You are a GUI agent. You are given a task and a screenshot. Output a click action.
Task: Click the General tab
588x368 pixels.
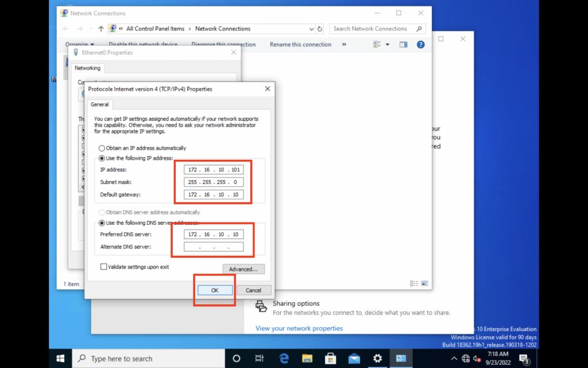coord(99,105)
